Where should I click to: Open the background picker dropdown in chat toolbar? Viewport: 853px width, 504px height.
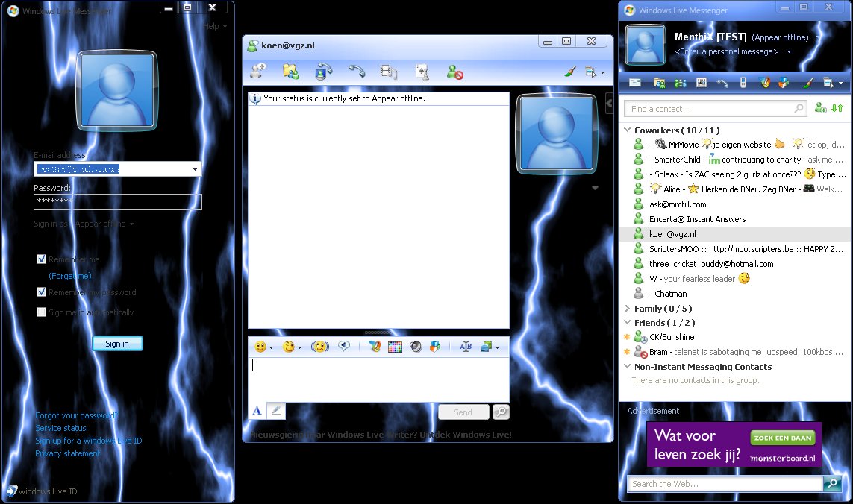pyautogui.click(x=497, y=347)
